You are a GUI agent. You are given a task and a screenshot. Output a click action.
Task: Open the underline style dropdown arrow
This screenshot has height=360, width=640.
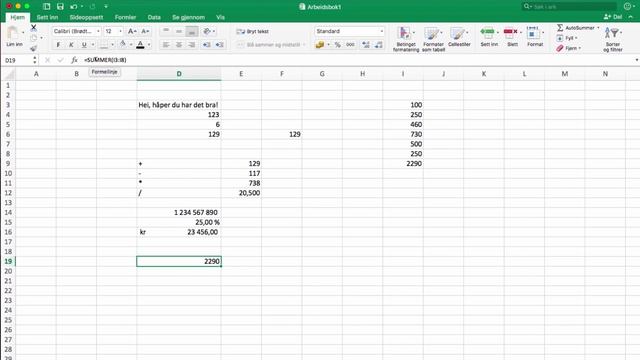(93, 45)
